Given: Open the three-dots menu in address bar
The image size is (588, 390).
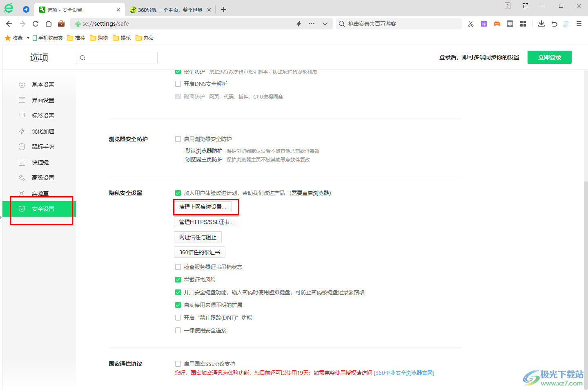Looking at the screenshot, I should point(312,24).
